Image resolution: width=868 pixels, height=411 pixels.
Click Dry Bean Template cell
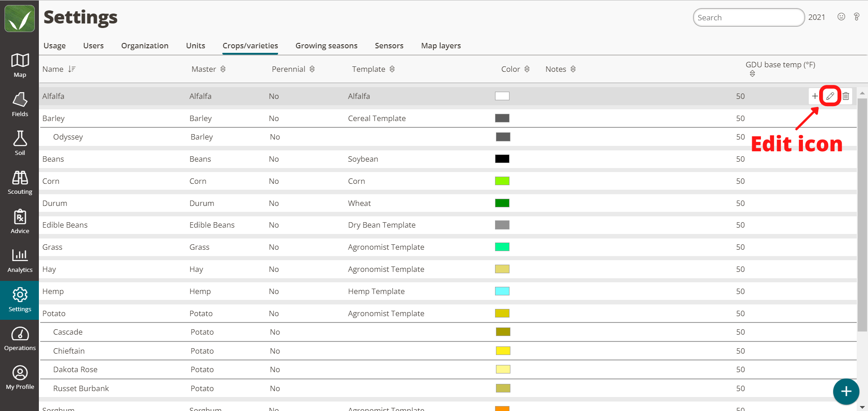[x=382, y=225]
